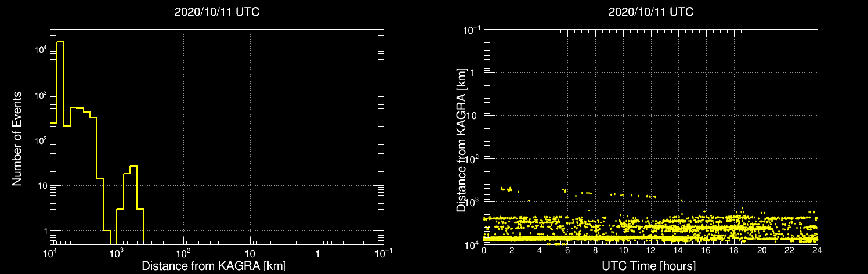Click the scatter point cluster near hour 2 above 10^3 km

point(506,189)
